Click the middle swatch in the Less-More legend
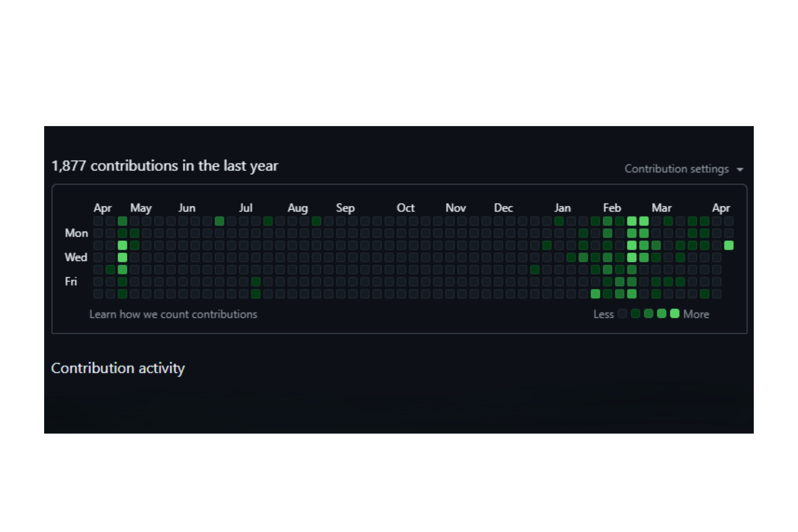 click(x=649, y=314)
